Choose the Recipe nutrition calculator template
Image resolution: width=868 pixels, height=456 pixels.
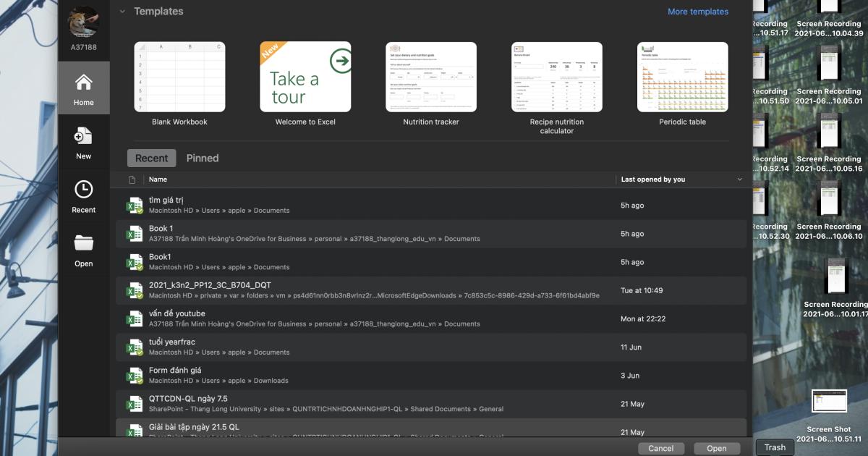[x=557, y=88]
